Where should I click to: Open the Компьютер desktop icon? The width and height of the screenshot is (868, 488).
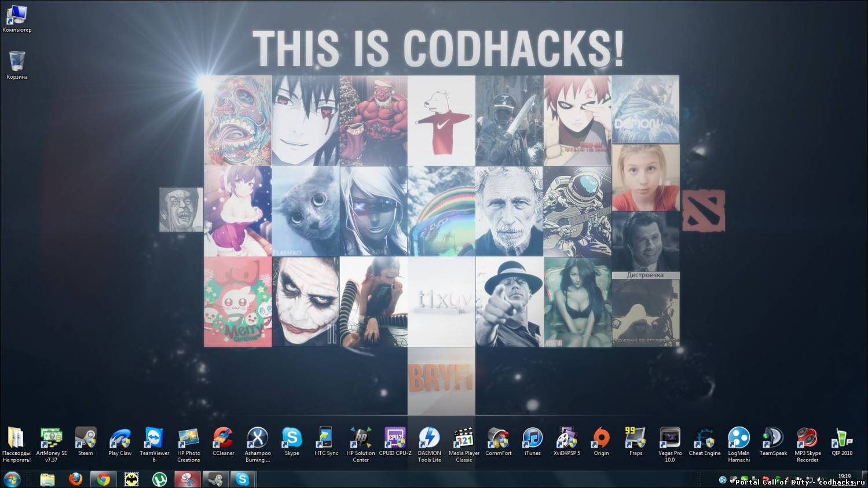pos(17,19)
